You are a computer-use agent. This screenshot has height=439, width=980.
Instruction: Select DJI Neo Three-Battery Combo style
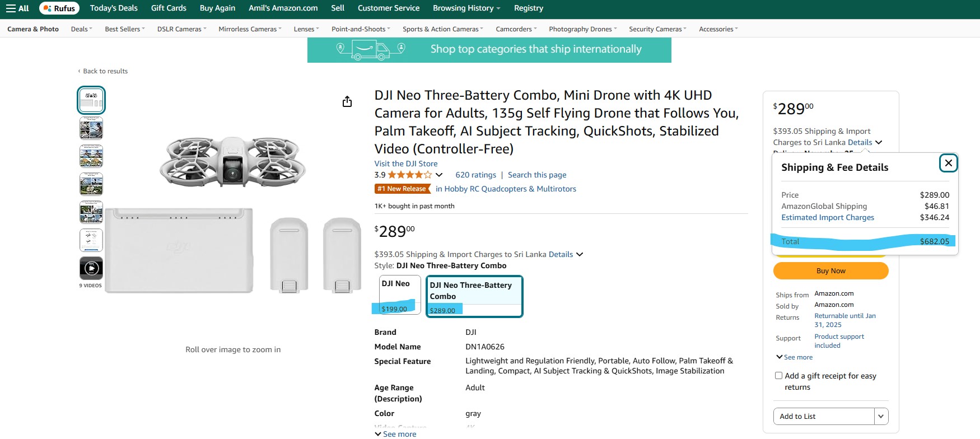coord(474,296)
